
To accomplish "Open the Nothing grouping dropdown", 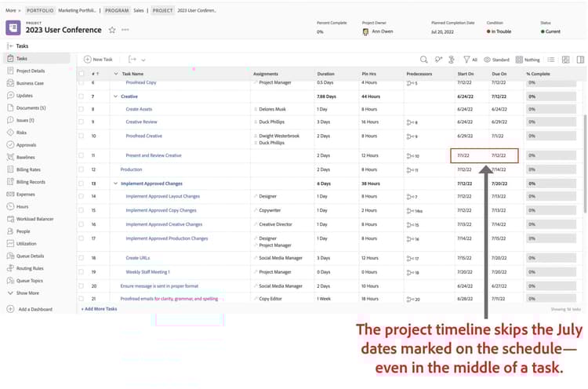I will (528, 60).
